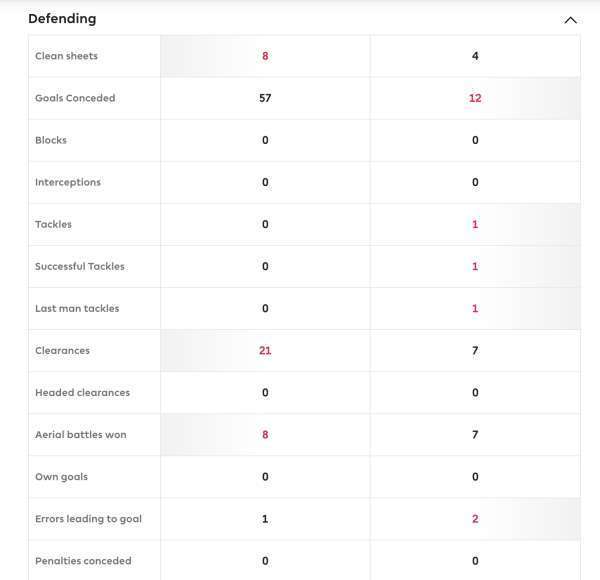This screenshot has width=600, height=580.
Task: Click the highlighted Clearances value 21
Action: pyautogui.click(x=265, y=350)
